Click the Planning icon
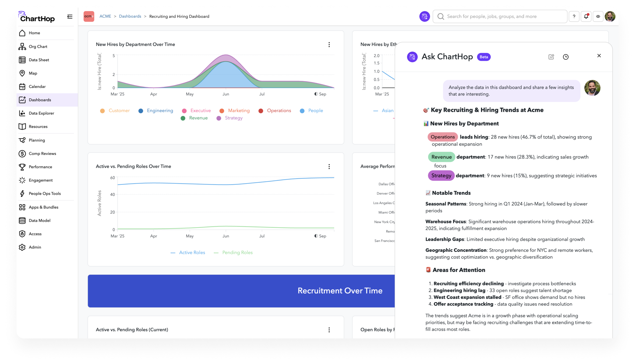635x364 pixels. point(22,140)
